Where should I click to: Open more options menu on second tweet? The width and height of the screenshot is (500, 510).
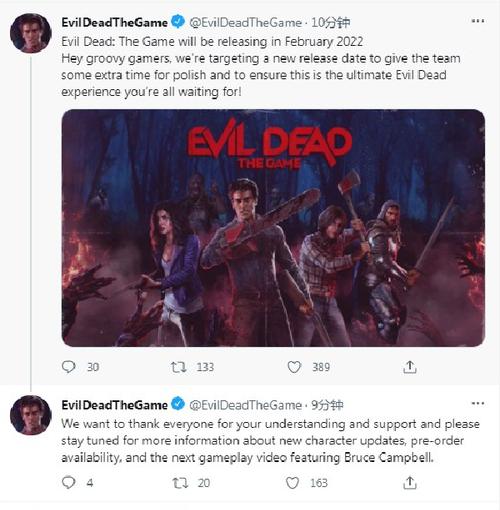[478, 403]
